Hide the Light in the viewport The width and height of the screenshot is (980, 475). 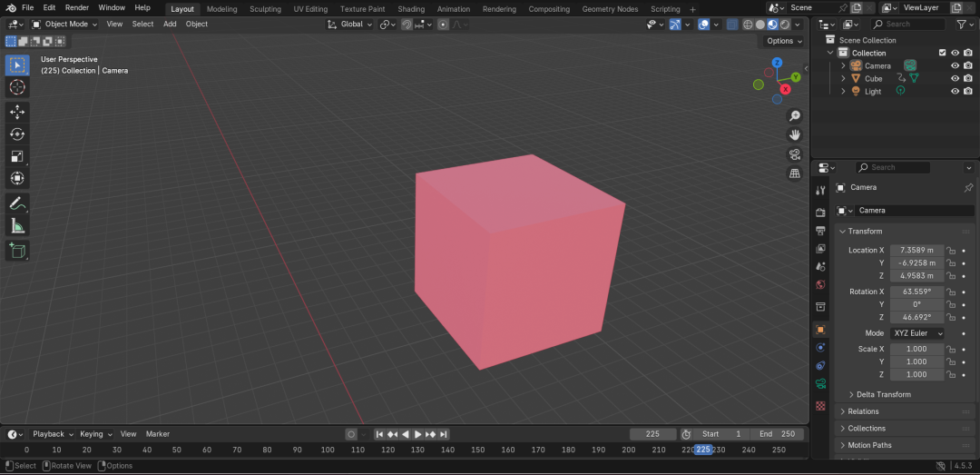click(955, 92)
